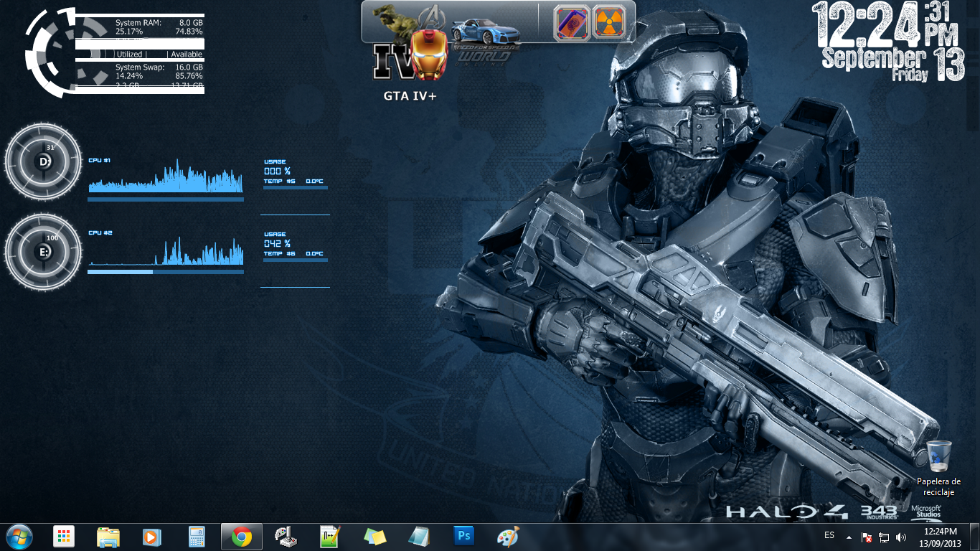980x551 pixels.
Task: Open Sticky Notes from the taskbar
Action: click(374, 537)
